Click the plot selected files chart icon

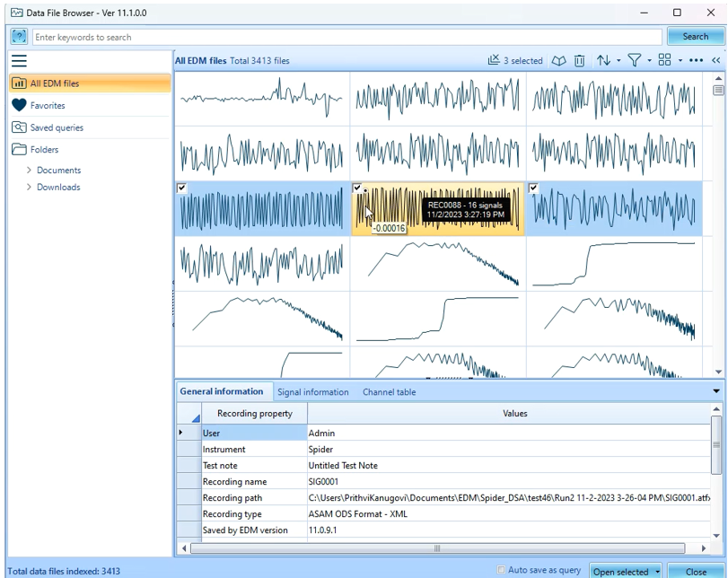495,61
